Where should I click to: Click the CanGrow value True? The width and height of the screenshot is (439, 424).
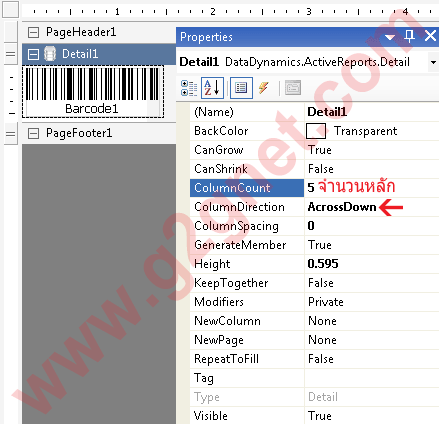pyautogui.click(x=319, y=150)
